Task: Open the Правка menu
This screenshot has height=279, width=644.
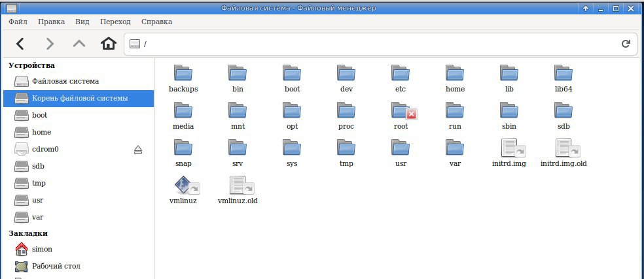Action: coord(51,22)
